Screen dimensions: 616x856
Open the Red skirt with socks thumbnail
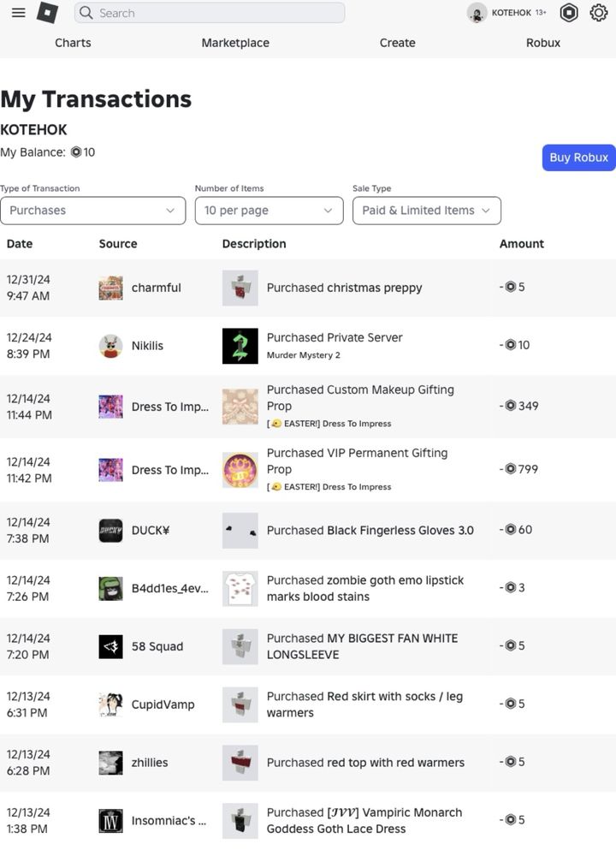pos(240,704)
